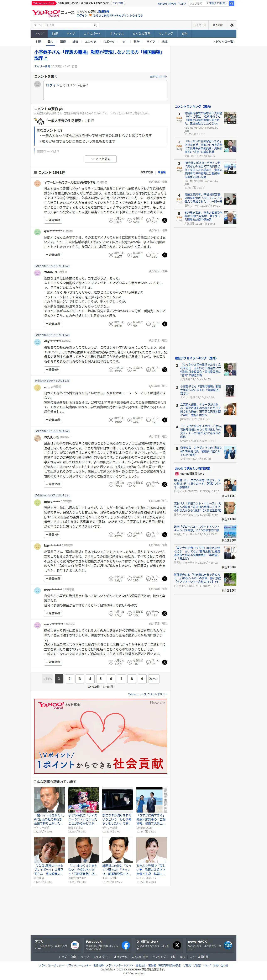
Task: Click 今すぐ参加 promo button
Action: click(x=118, y=3)
